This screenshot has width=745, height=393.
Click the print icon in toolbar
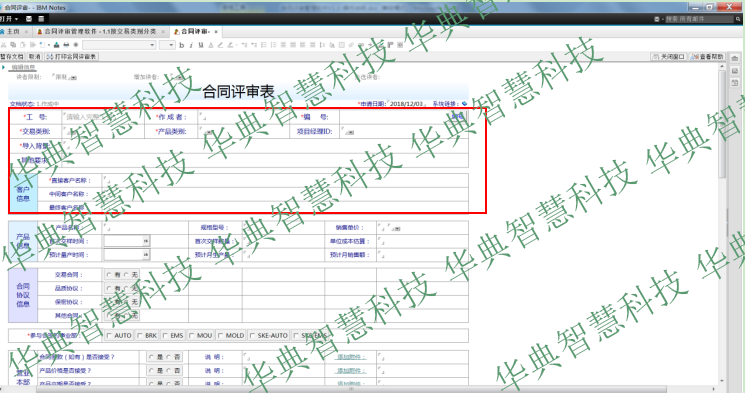tap(66, 45)
